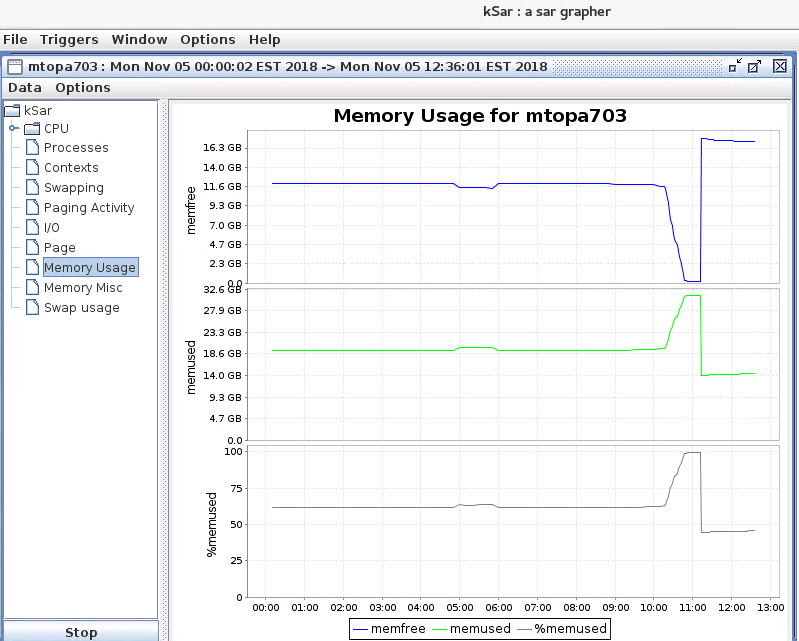Select Processes in the tree
799x641 pixels.
[x=76, y=148]
